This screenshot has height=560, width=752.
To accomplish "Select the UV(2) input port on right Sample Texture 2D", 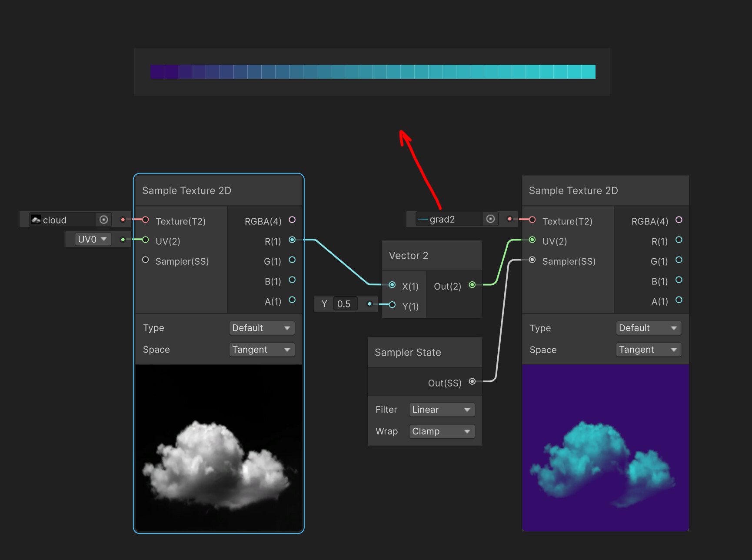I will click(532, 240).
